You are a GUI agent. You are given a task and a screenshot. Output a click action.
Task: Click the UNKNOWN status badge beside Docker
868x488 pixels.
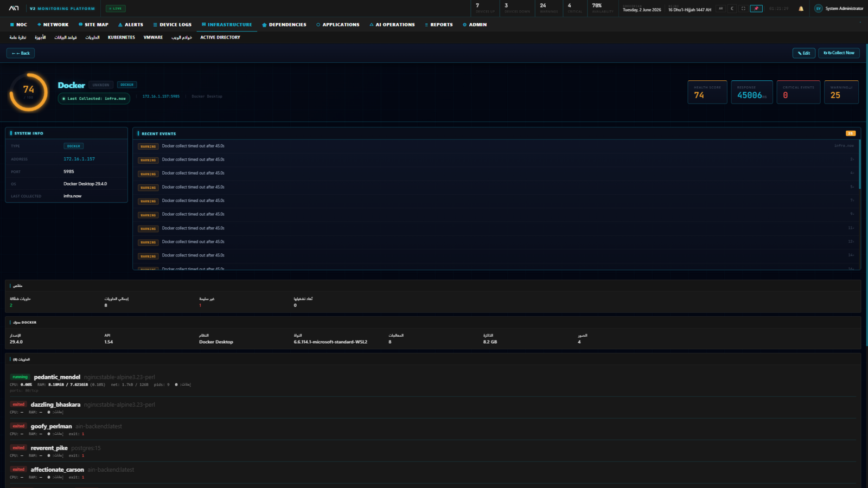[101, 85]
